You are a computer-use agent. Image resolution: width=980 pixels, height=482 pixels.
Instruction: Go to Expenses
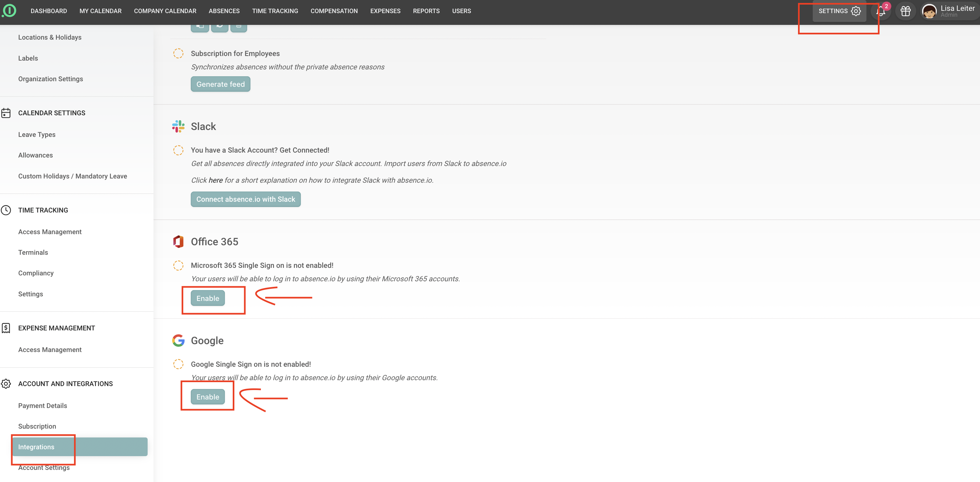385,11
